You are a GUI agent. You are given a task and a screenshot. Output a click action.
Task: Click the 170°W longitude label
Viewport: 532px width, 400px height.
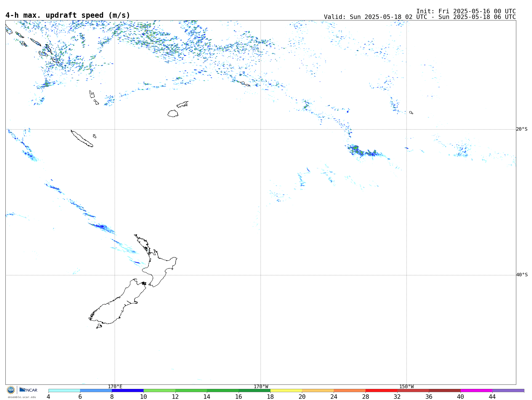(261, 386)
